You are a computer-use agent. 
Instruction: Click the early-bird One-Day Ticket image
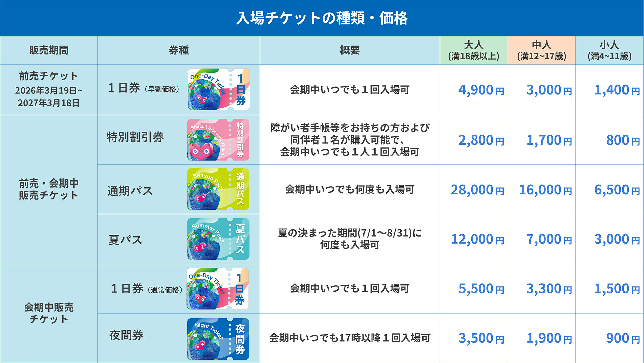coord(218,89)
